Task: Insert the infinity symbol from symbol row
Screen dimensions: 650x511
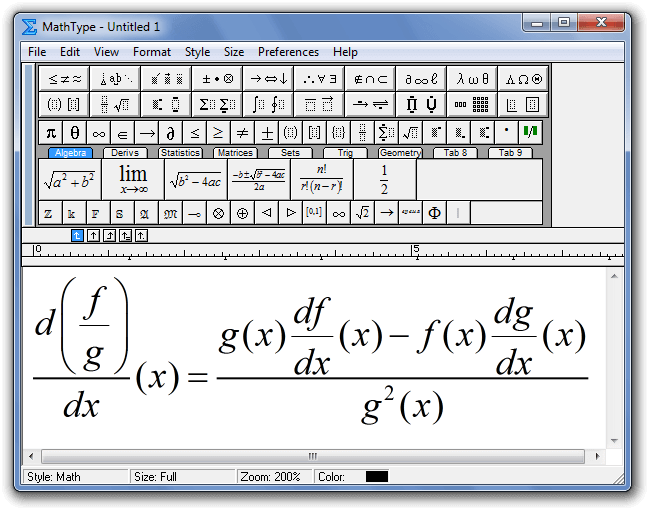Action: [99, 132]
